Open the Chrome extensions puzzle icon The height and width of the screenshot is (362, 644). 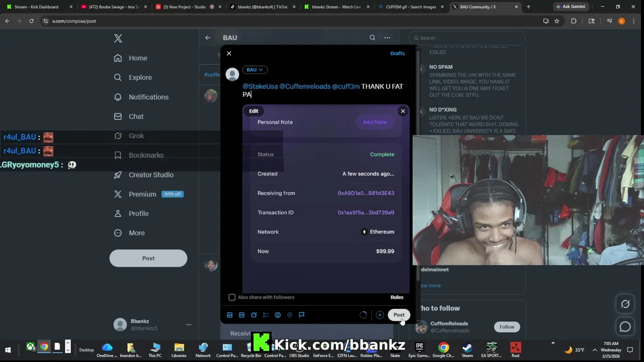coord(574,21)
